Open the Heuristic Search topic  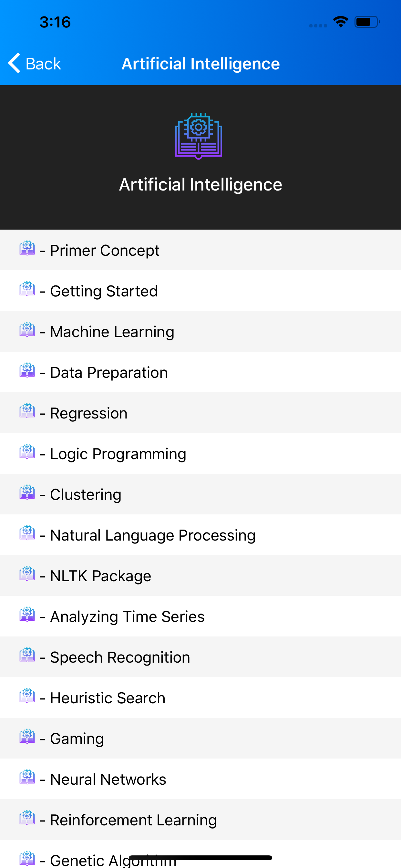click(x=107, y=697)
